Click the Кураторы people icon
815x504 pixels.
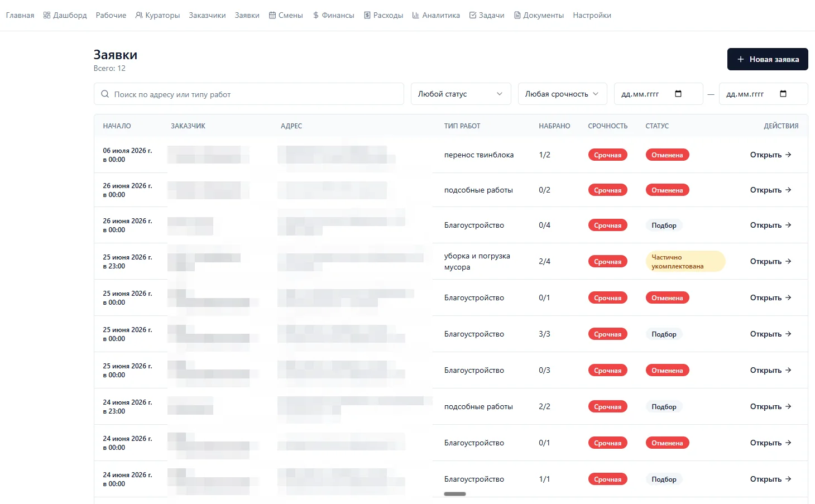(x=139, y=15)
